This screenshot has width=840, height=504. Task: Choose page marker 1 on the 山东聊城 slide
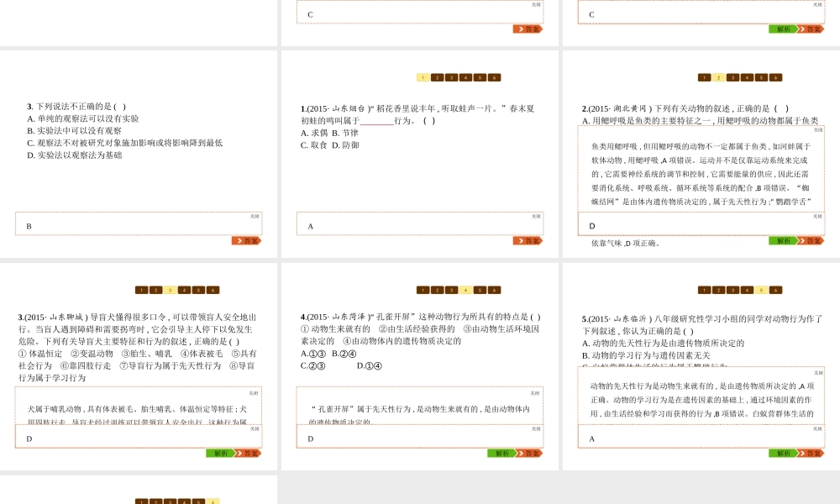pyautogui.click(x=141, y=291)
